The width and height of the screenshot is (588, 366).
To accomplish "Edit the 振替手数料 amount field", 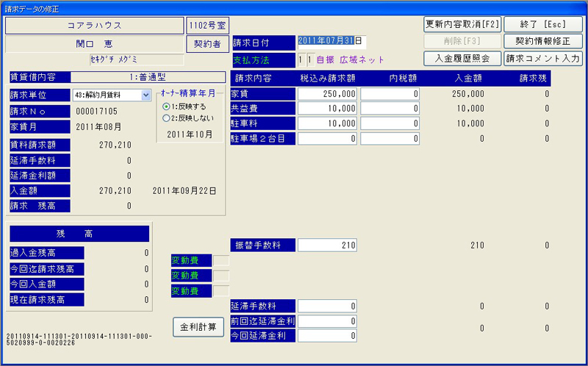I will tap(328, 245).
